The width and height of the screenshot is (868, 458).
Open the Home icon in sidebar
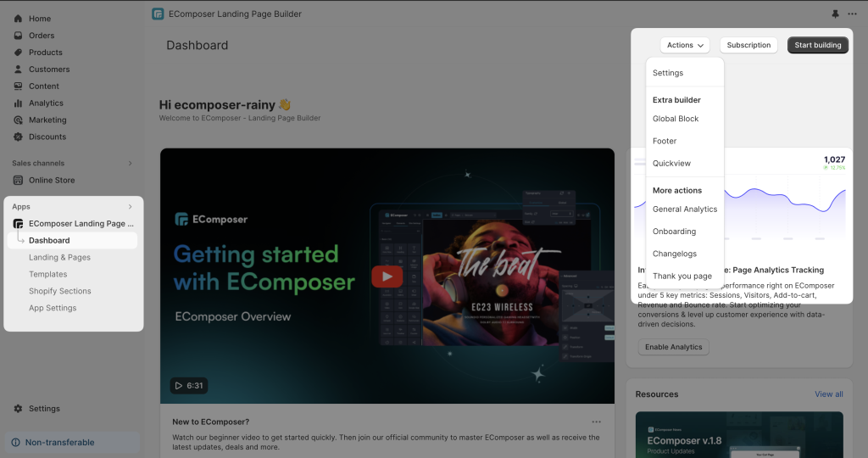point(18,19)
